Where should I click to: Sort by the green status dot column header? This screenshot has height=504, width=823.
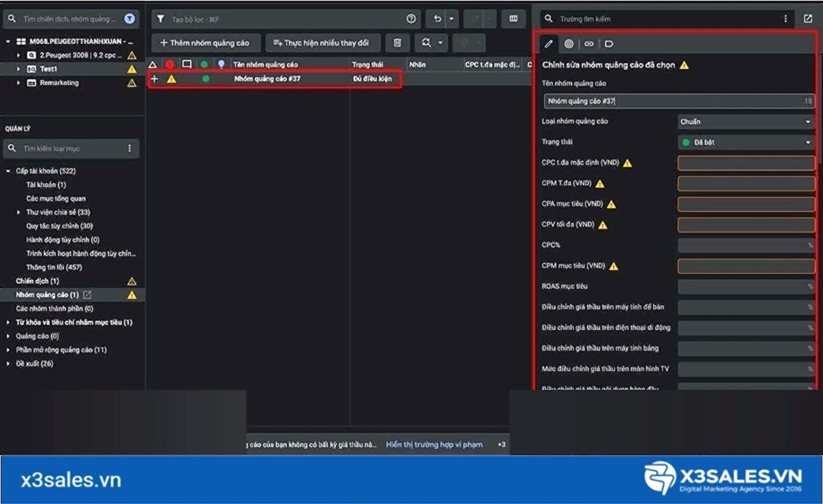pos(204,65)
